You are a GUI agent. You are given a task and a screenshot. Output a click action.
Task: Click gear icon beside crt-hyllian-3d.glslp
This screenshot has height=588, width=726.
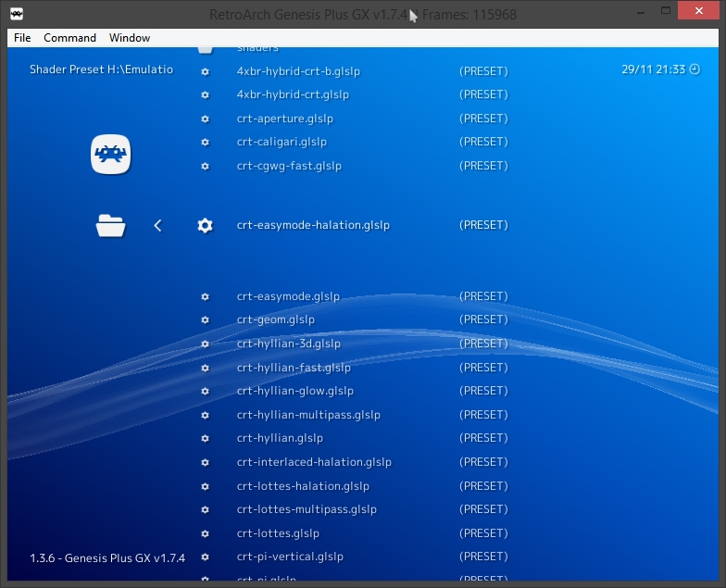tap(206, 344)
